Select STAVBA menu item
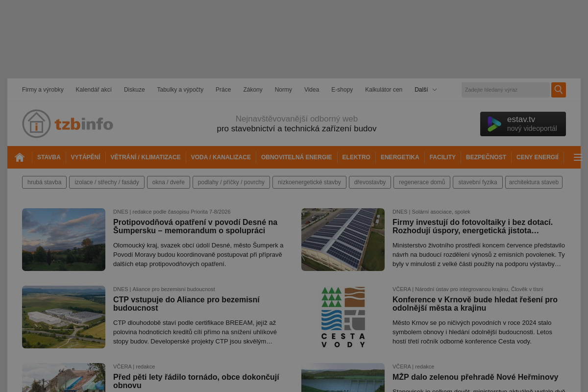Image resolution: width=588 pixels, height=392 pixels. tap(49, 157)
